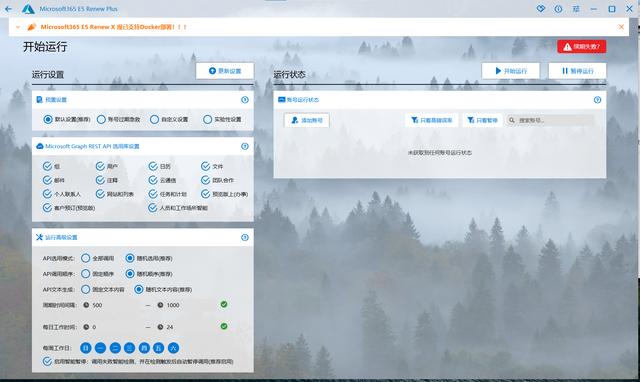Go back with the title bar arrow
This screenshot has height=382, width=640.
[8, 9]
